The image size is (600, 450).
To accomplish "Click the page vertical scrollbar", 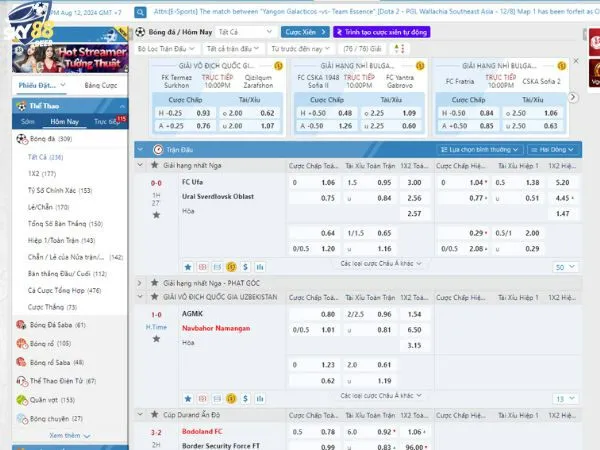I will tap(584, 34).
